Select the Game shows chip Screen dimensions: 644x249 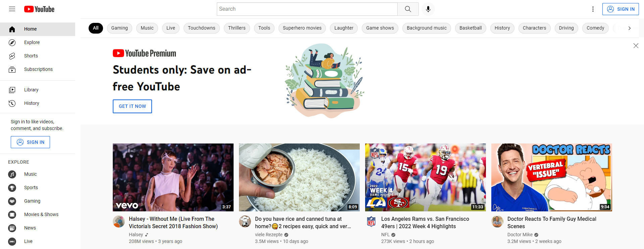[x=380, y=28]
